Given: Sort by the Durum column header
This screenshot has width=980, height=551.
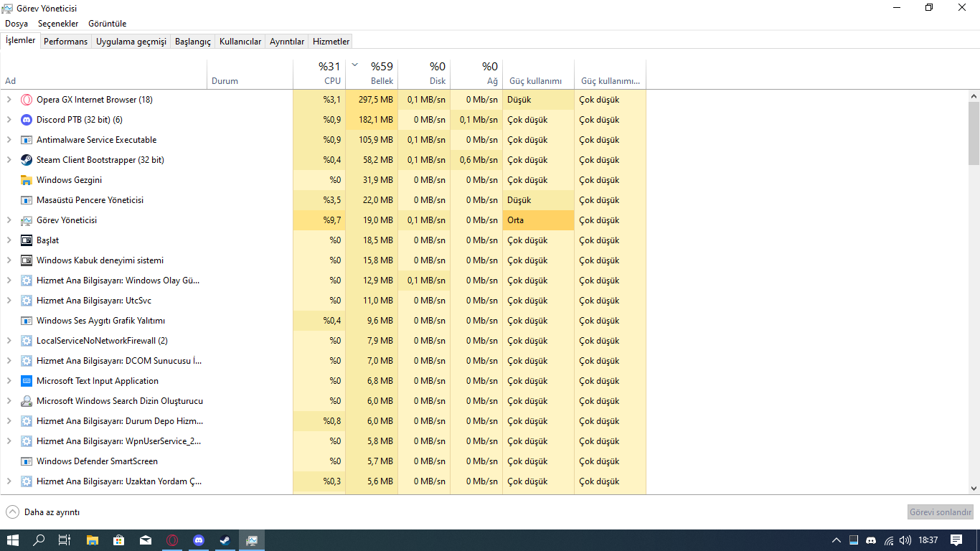Looking at the screenshot, I should [250, 74].
